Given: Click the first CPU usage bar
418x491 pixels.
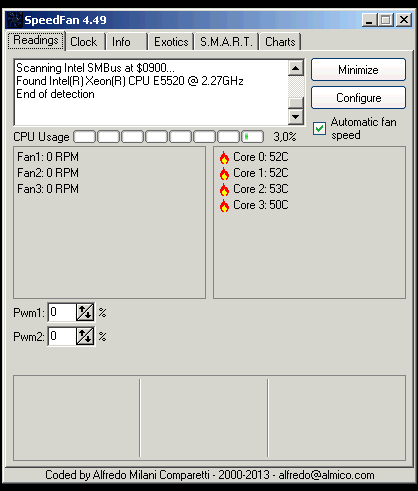Looking at the screenshot, I should pos(84,137).
